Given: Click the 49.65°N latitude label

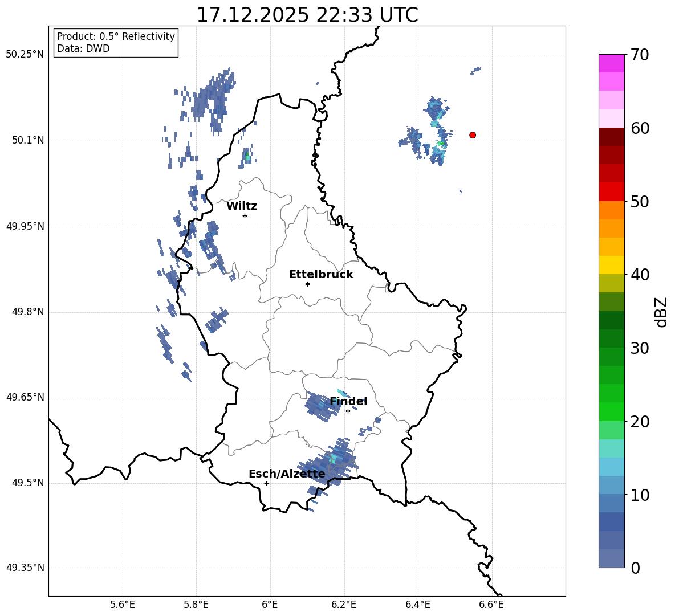Looking at the screenshot, I should click(x=25, y=397).
